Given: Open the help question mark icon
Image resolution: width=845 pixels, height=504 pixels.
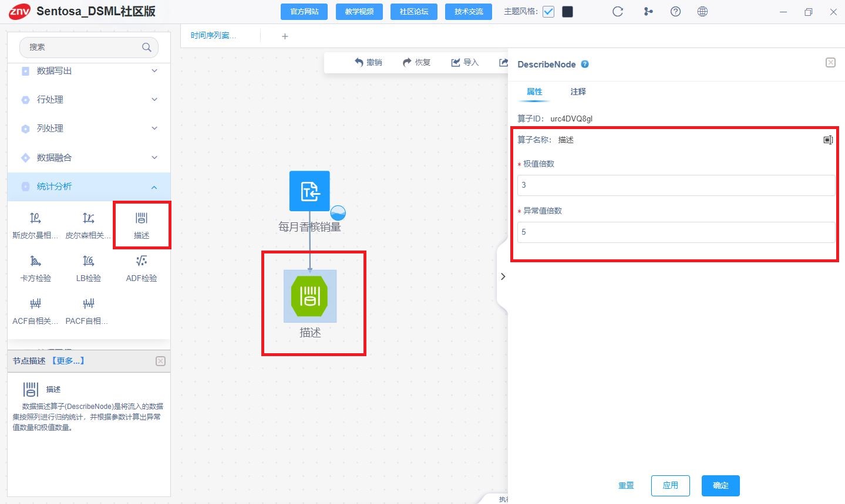Looking at the screenshot, I should [675, 12].
